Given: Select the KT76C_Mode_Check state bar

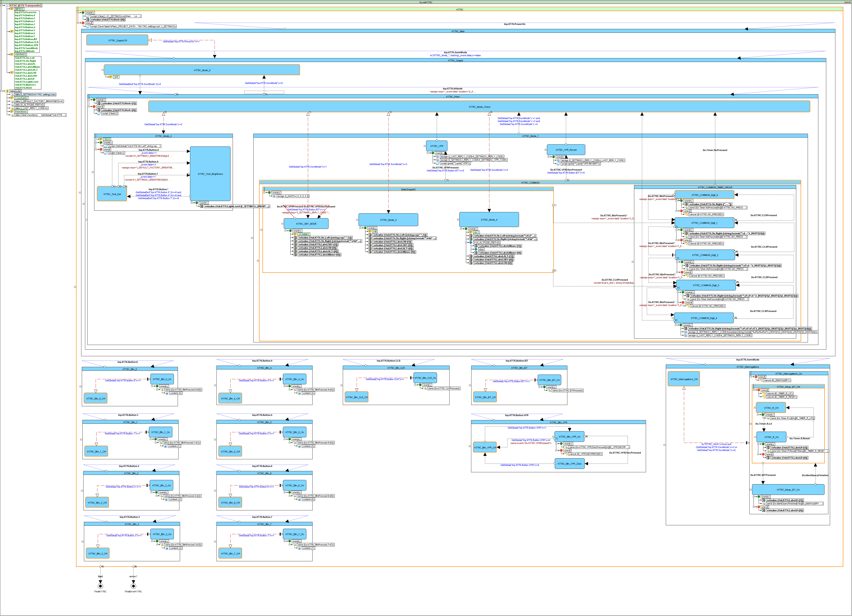Looking at the screenshot, I should coord(479,107).
